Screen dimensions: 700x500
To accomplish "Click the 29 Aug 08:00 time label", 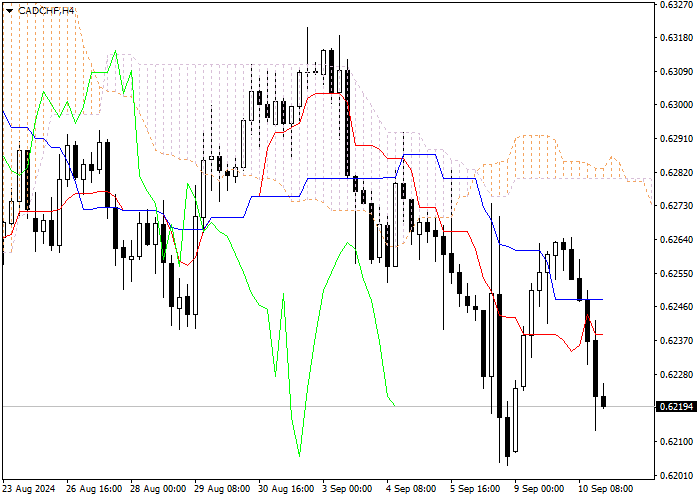I will 222,489.
